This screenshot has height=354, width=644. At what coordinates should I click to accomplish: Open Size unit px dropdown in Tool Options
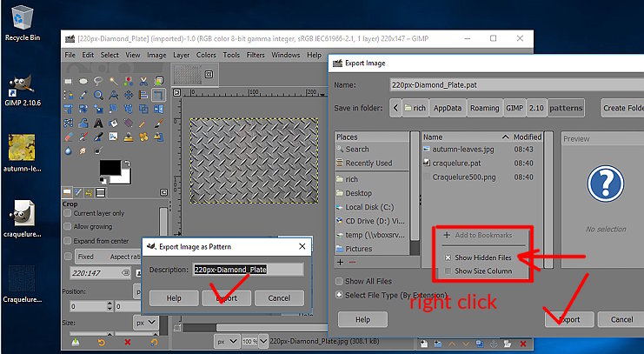tap(145, 323)
